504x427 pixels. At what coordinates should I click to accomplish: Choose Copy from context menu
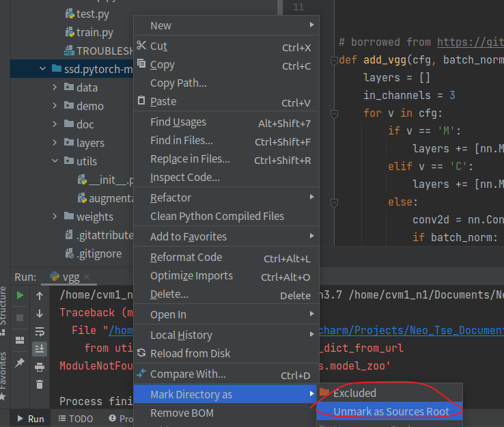point(226,65)
